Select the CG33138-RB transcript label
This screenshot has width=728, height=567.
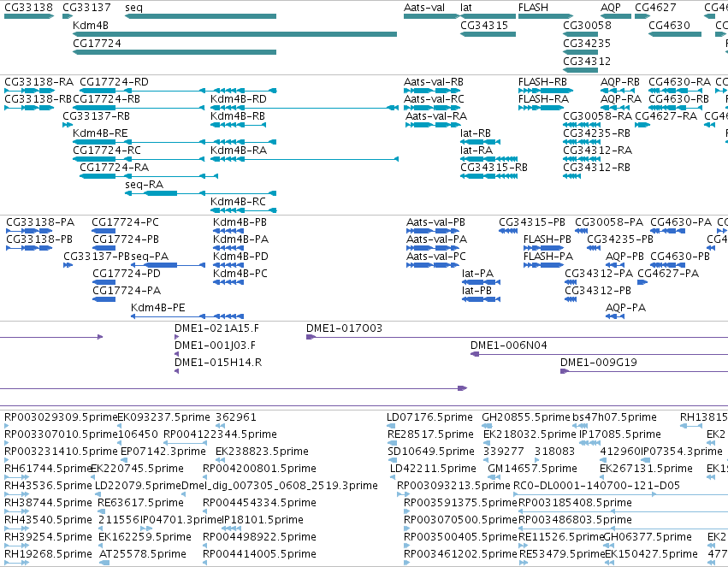click(38, 99)
